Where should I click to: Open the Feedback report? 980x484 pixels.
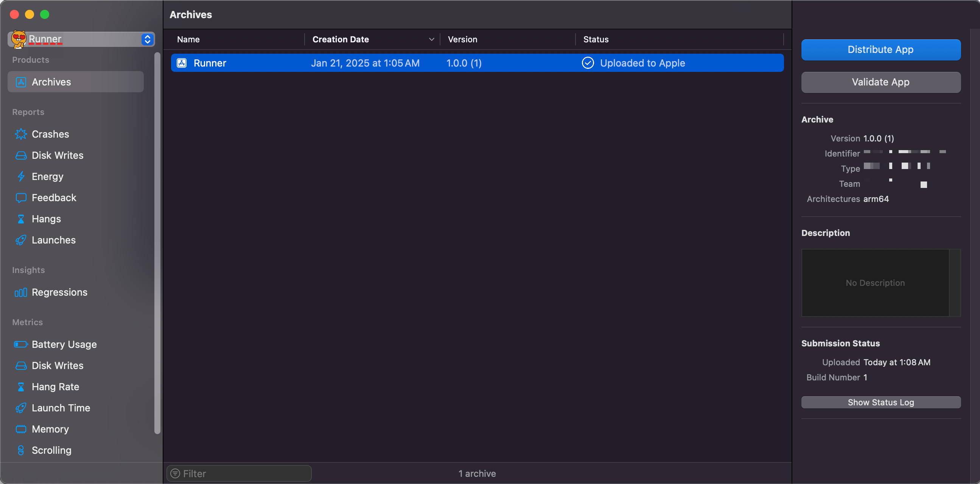click(x=54, y=198)
